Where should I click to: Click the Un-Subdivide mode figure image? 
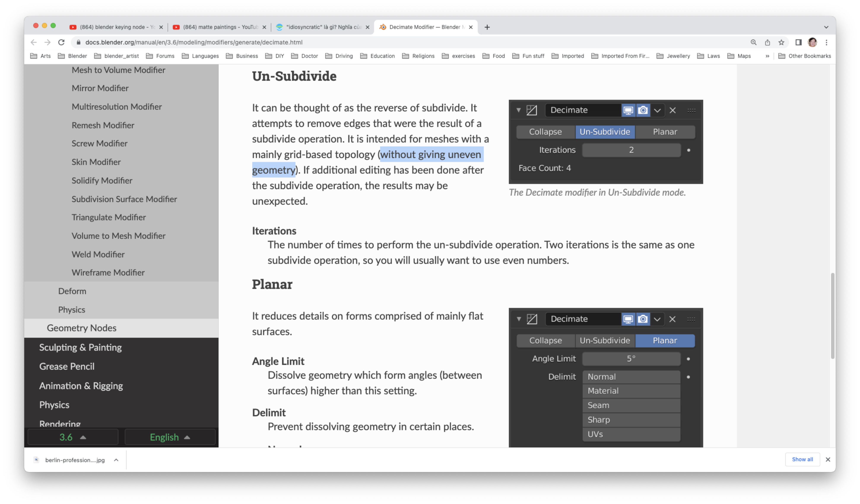click(605, 142)
